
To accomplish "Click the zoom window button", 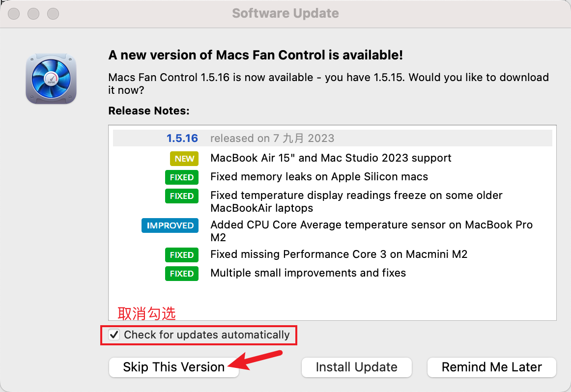I will tap(53, 14).
